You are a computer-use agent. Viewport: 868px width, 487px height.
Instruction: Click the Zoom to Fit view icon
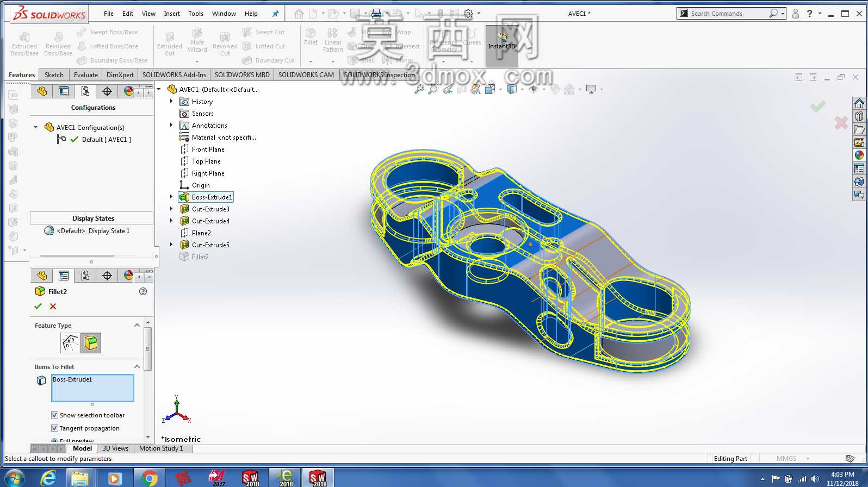419,89
